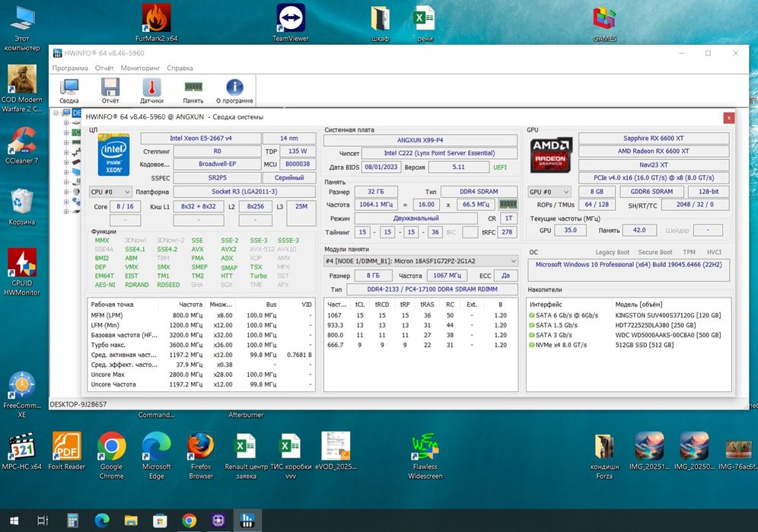Open the кондишн Forza folder
Viewport: 758px width, 532px height.
coord(604,456)
